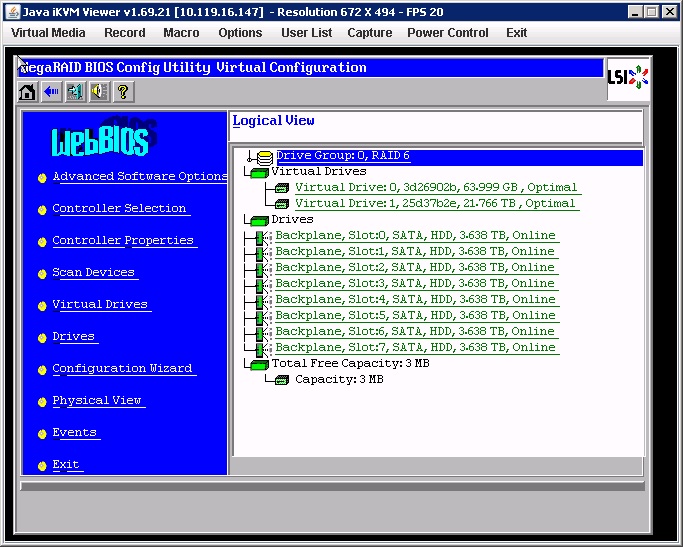Click the Logical View heading
The height and width of the screenshot is (547, 683).
274,121
